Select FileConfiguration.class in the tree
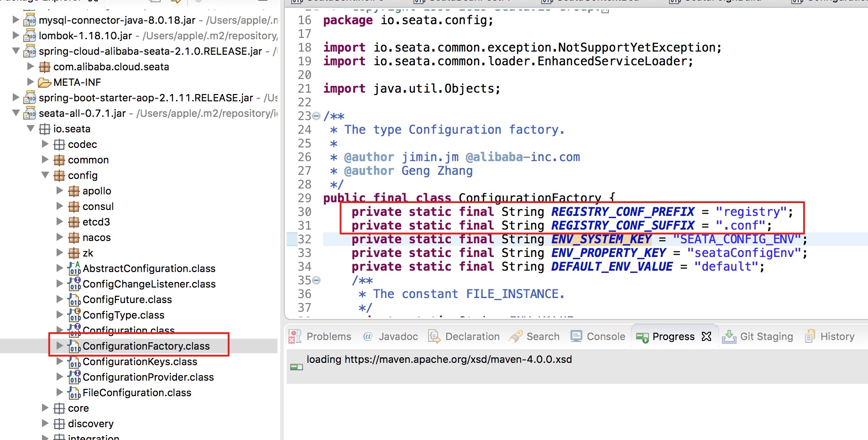868x440 pixels. point(136,393)
